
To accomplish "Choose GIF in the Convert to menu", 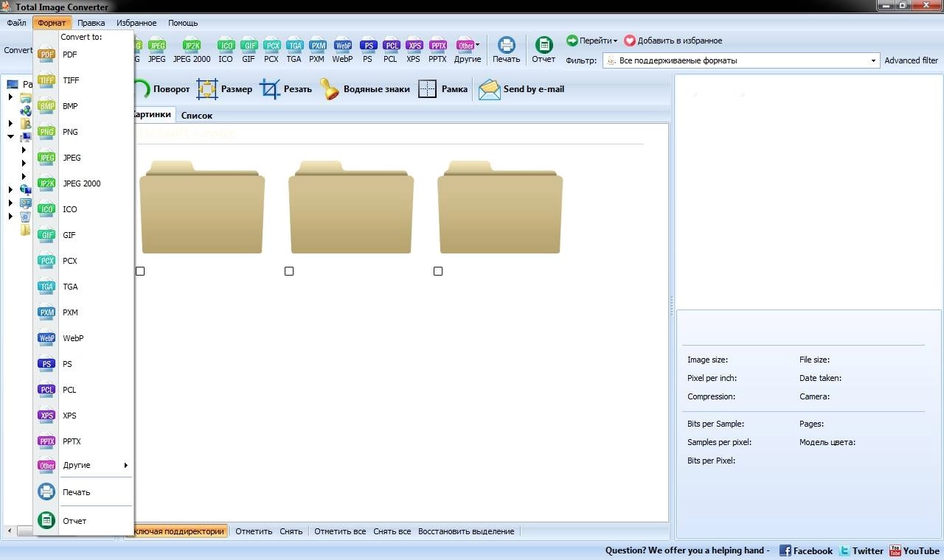I will [x=83, y=235].
